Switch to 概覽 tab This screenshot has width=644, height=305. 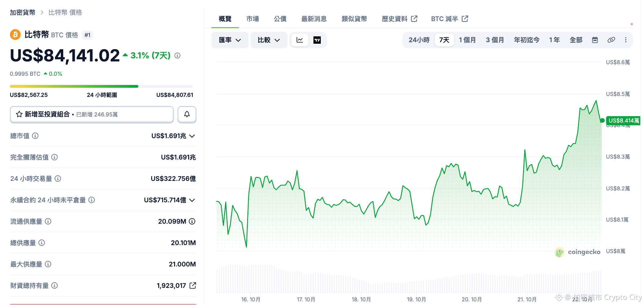click(x=225, y=19)
